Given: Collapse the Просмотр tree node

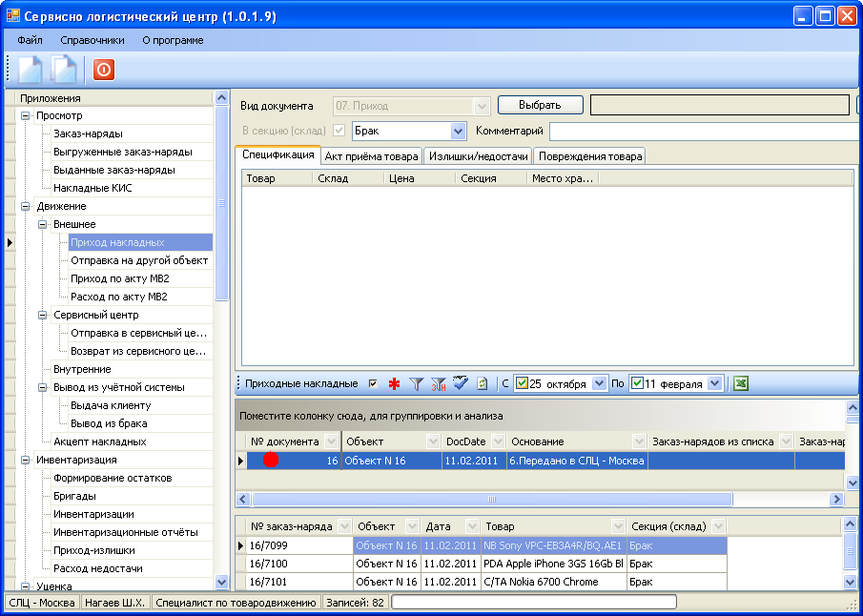Looking at the screenshot, I should click(26, 116).
